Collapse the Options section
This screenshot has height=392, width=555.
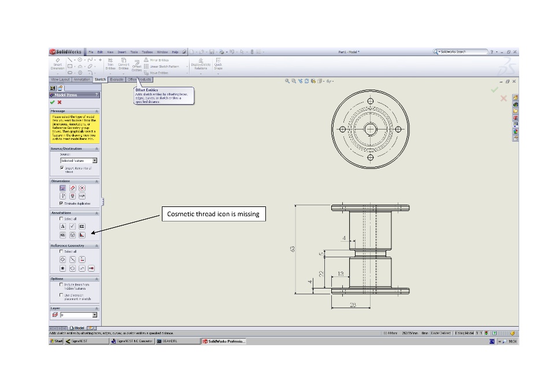coord(97,279)
